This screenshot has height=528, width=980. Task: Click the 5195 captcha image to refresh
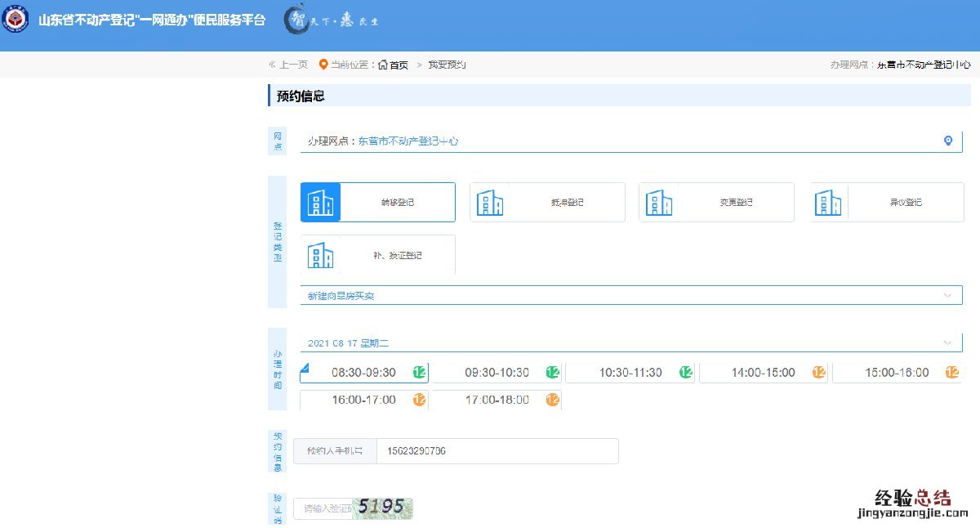(x=382, y=508)
